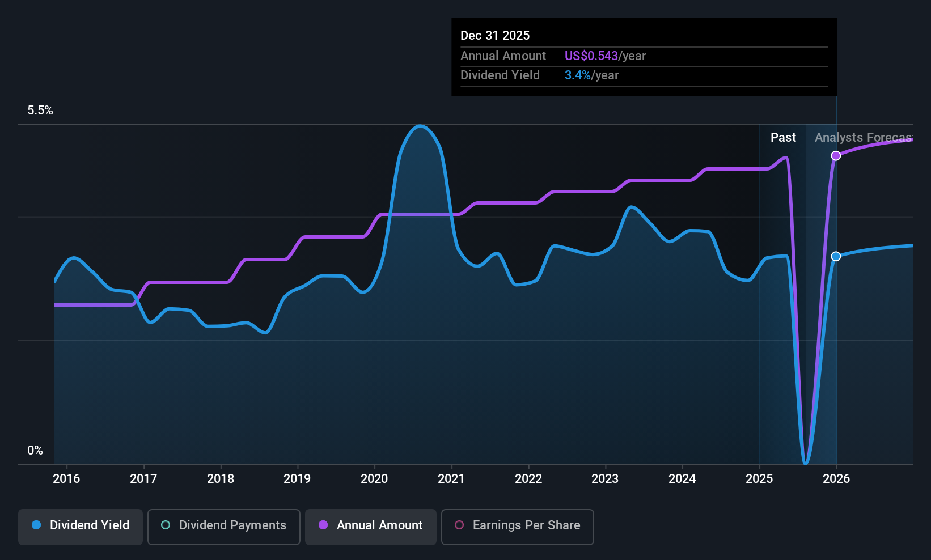
Task: Click the 2018 x-axis label
Action: pyautogui.click(x=221, y=479)
